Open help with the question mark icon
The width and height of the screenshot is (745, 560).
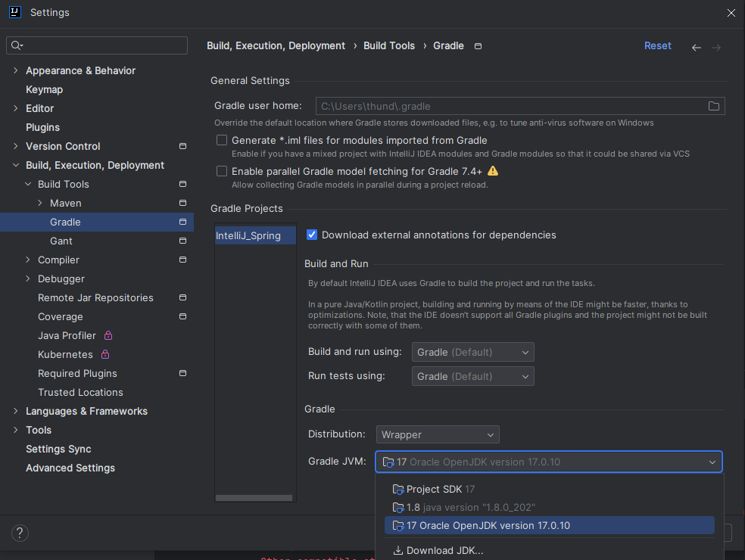click(20, 533)
